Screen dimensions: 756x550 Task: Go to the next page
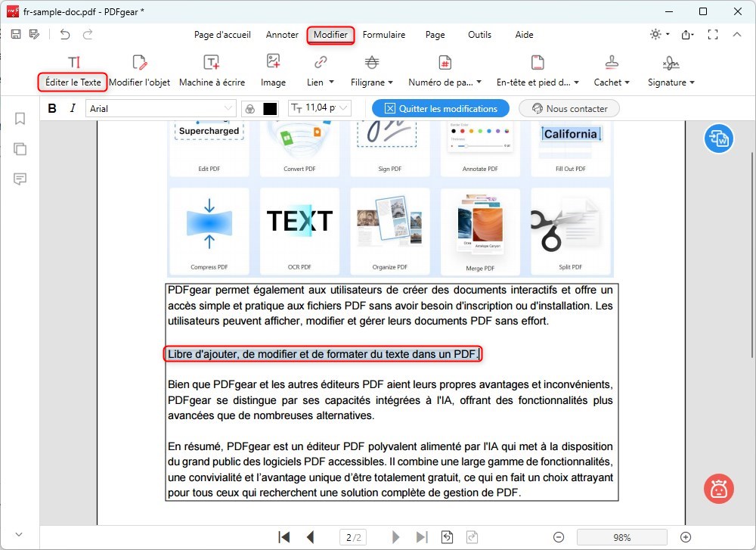396,537
